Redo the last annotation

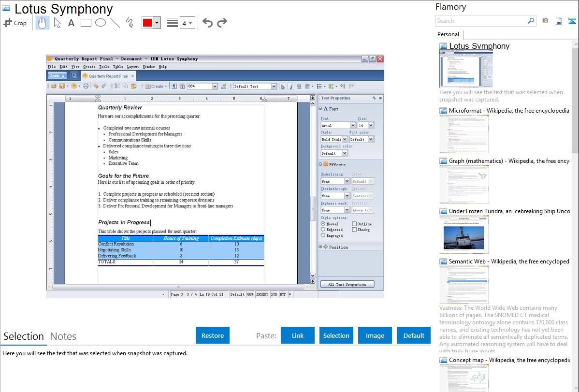point(222,23)
